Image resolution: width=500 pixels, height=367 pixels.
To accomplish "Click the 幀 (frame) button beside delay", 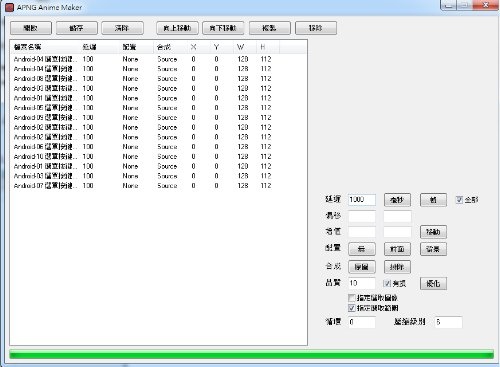I will pos(433,200).
